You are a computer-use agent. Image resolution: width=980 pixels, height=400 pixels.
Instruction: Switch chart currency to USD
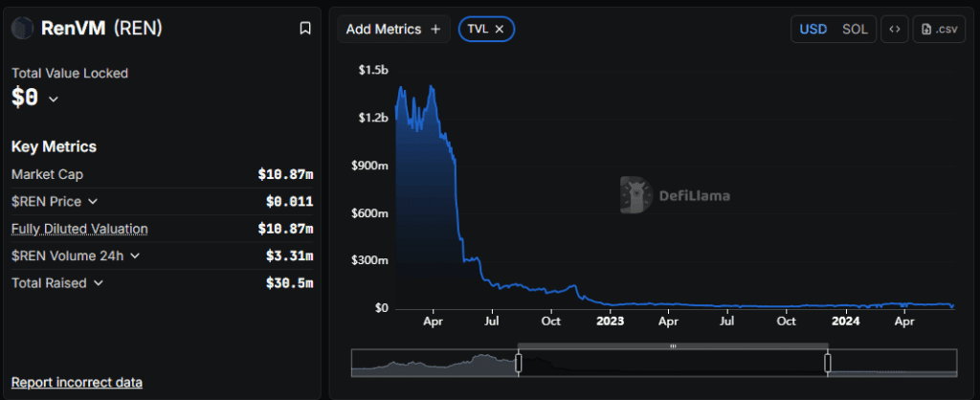pos(813,29)
